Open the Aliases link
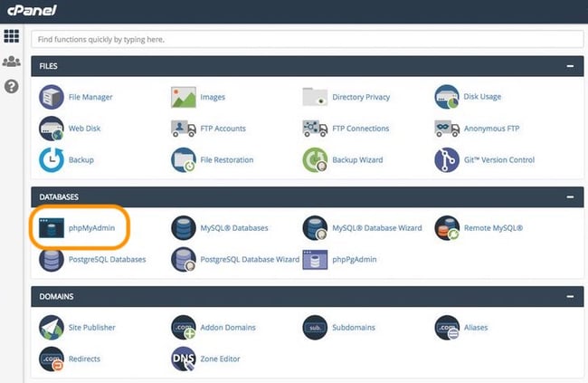 476,328
